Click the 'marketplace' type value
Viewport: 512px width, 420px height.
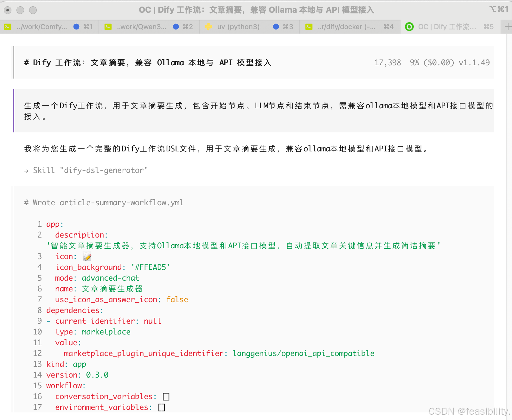(106, 332)
